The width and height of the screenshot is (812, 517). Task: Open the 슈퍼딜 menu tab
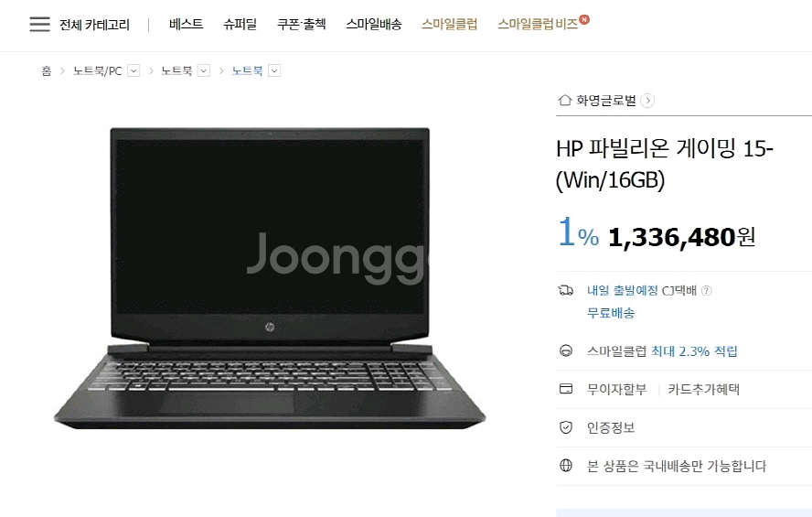240,25
